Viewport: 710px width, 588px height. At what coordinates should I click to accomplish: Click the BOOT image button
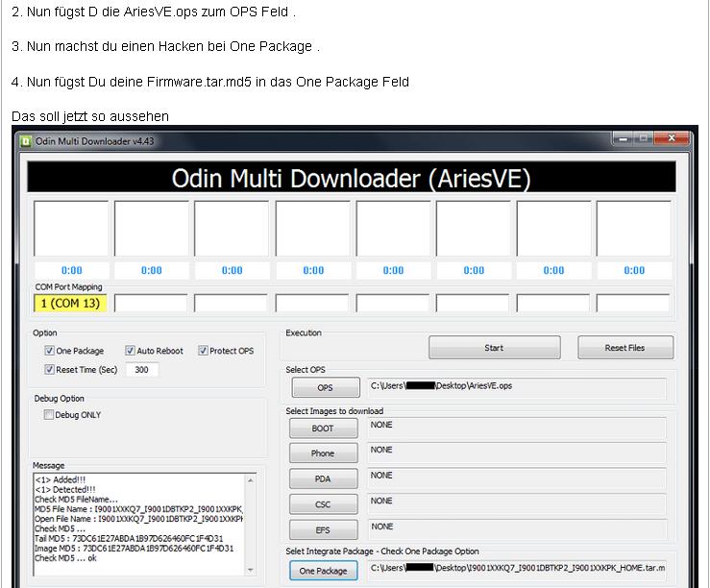click(x=323, y=429)
